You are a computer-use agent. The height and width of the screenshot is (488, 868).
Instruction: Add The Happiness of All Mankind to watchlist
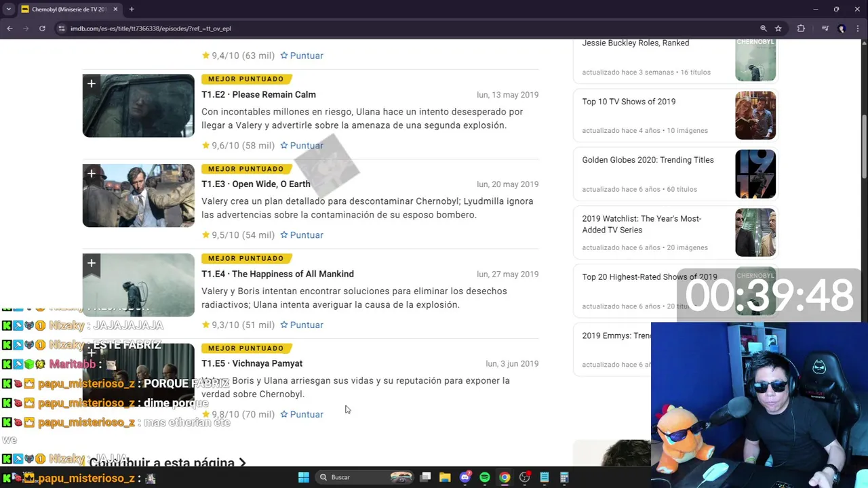(x=92, y=263)
